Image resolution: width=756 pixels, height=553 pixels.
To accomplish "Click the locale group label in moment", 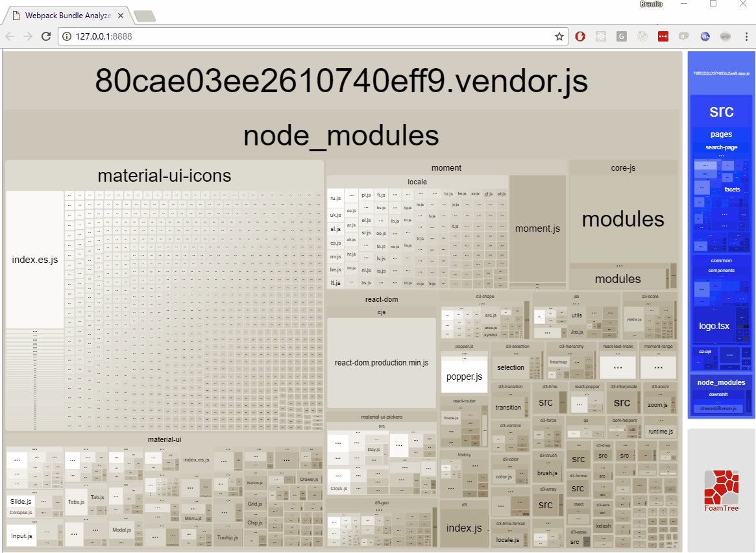I will pos(417,182).
